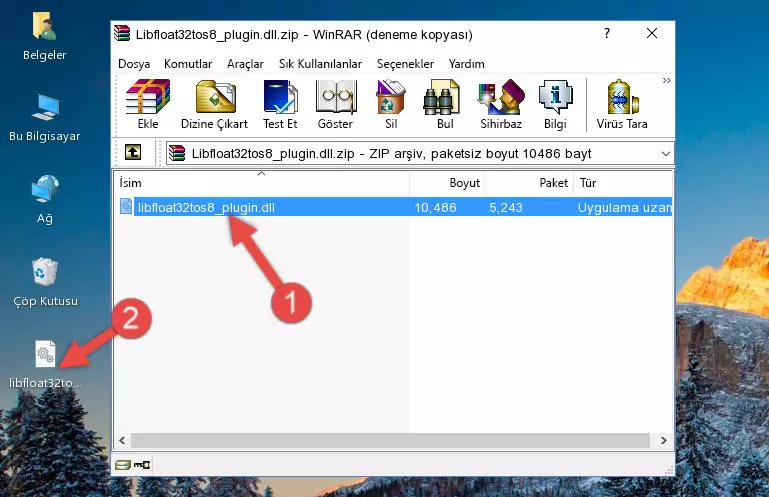Image resolution: width=769 pixels, height=497 pixels.
Task: Open the Dosya menu
Action: click(x=134, y=64)
